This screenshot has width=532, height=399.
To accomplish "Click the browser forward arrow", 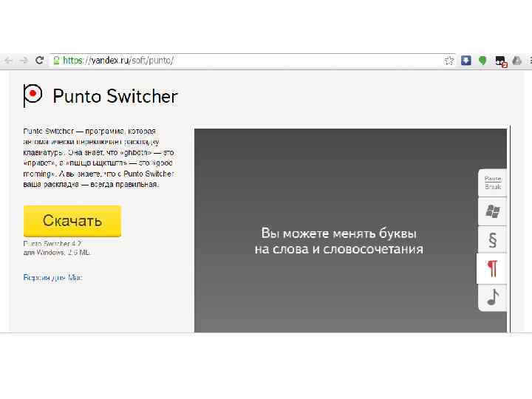I will pos(24,61).
